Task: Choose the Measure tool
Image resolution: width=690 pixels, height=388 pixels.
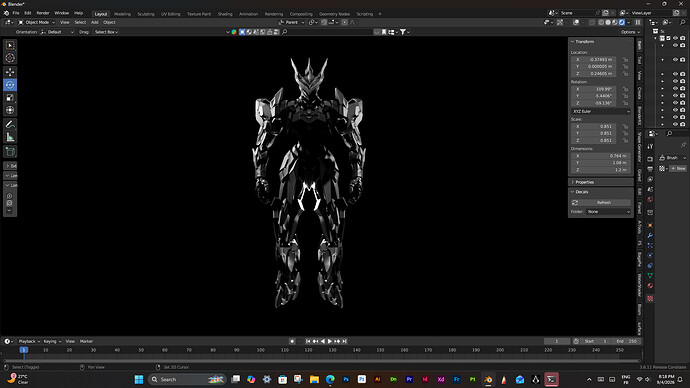Action: click(10, 137)
